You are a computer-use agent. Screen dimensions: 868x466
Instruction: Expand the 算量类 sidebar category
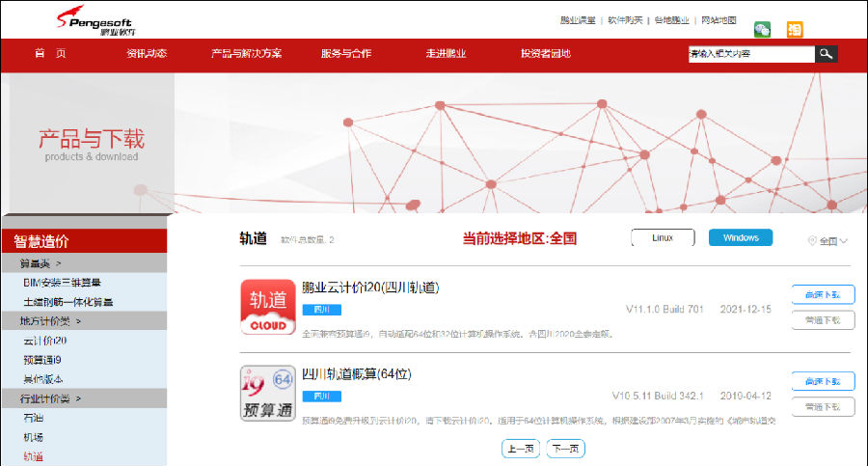[41, 263]
